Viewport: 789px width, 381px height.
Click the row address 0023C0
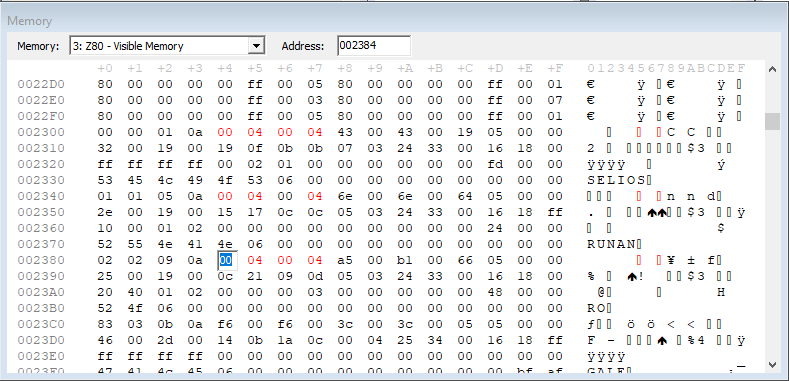[41, 324]
